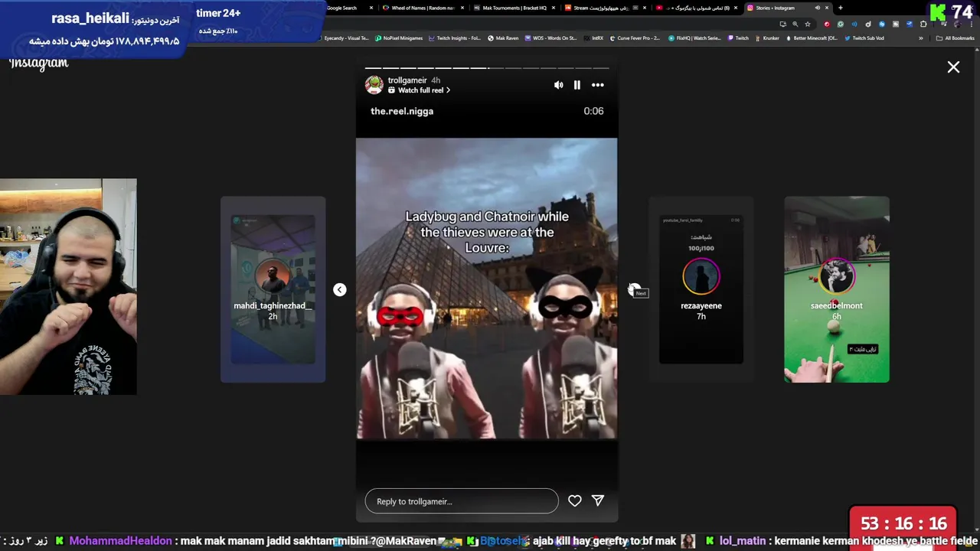This screenshot has width=980, height=551.
Task: Jump to saeedbelmont story preview
Action: pyautogui.click(x=837, y=289)
